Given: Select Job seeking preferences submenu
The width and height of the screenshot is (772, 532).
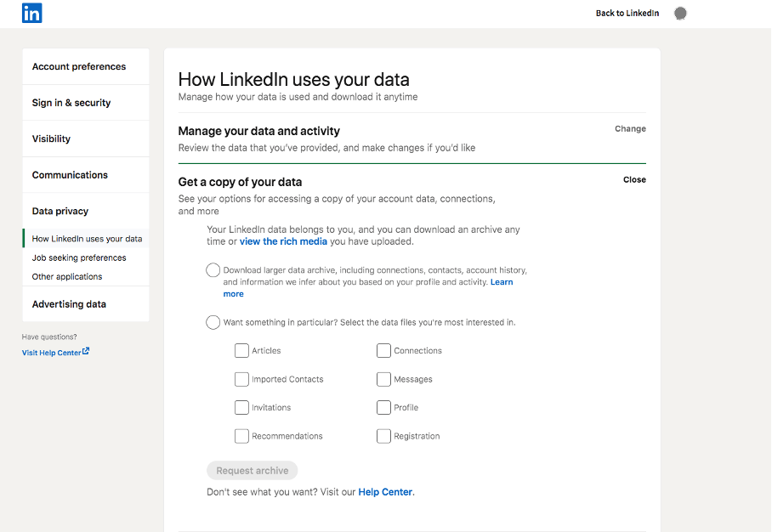Looking at the screenshot, I should [x=79, y=258].
